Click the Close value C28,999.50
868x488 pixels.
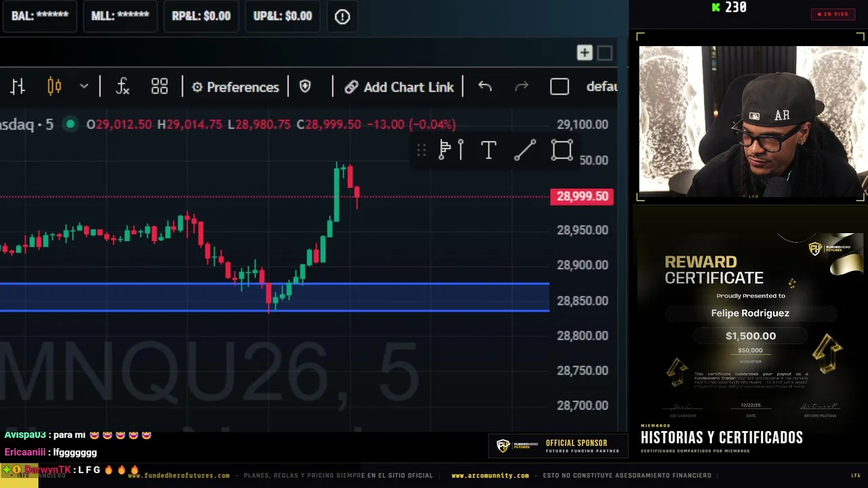click(x=328, y=125)
